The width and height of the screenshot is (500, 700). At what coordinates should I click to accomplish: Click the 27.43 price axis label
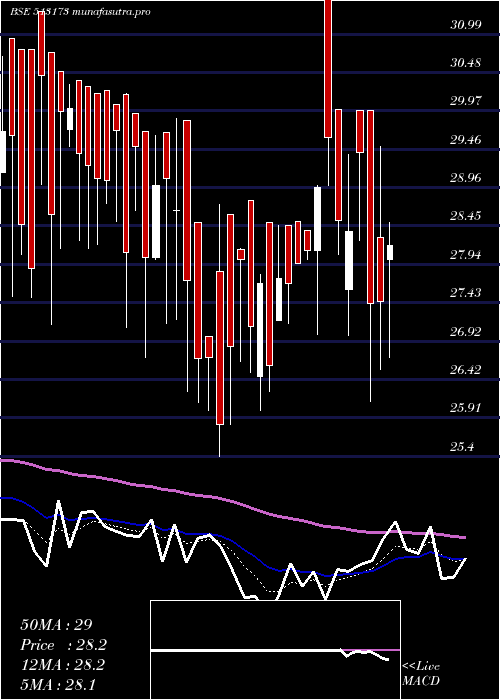[x=466, y=293]
